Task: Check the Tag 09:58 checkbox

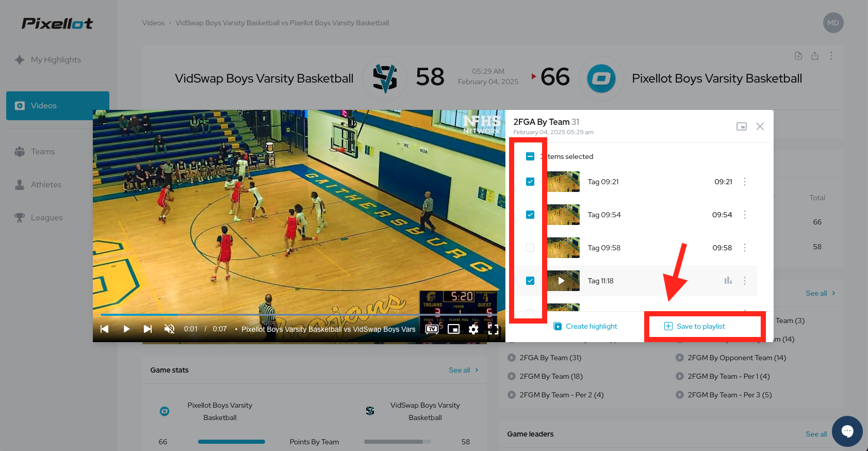Action: click(530, 248)
